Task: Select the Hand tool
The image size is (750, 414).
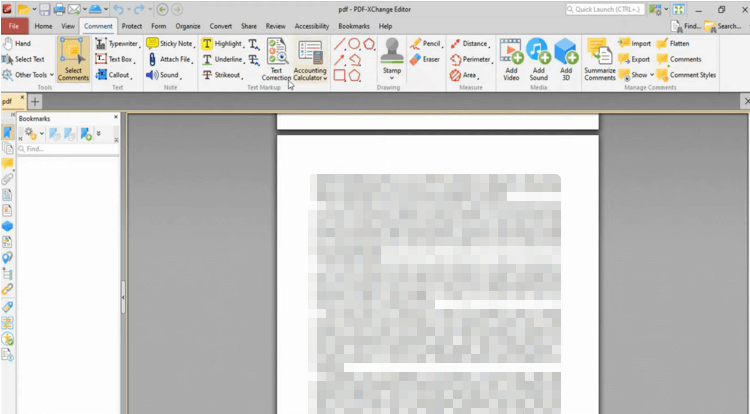Action: click(17, 44)
